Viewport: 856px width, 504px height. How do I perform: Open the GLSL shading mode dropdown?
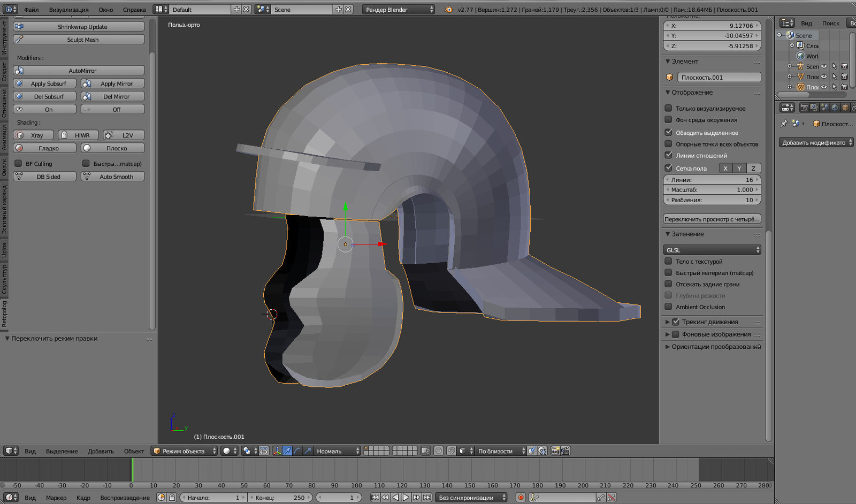[712, 250]
